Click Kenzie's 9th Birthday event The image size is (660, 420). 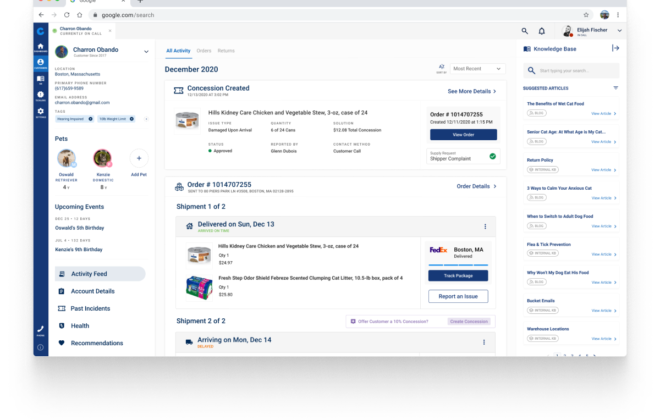pos(79,250)
